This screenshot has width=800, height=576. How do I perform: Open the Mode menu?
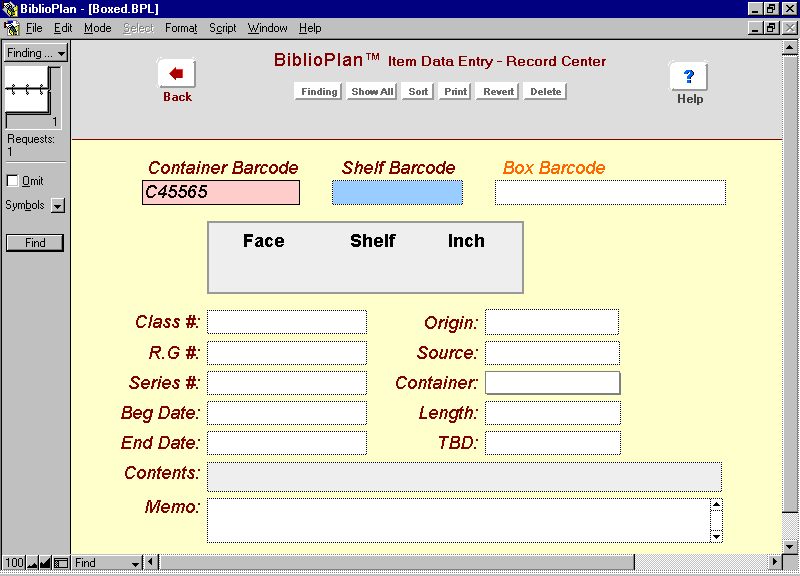click(97, 28)
